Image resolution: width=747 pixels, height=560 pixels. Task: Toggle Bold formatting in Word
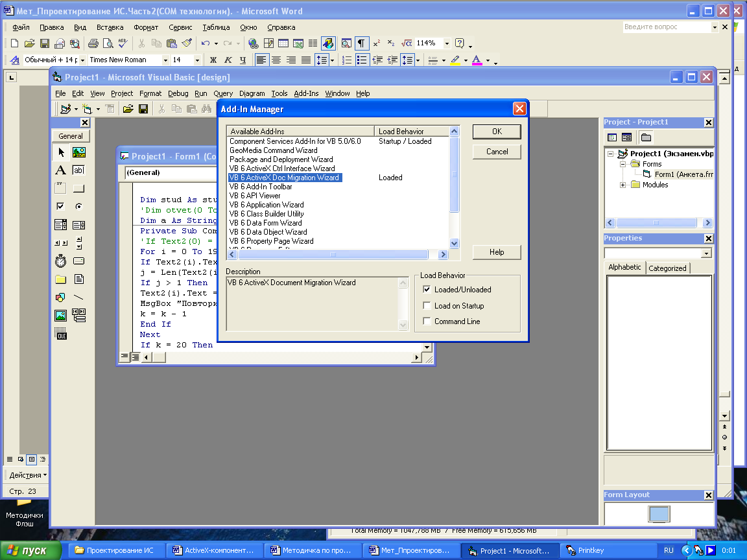(x=213, y=60)
